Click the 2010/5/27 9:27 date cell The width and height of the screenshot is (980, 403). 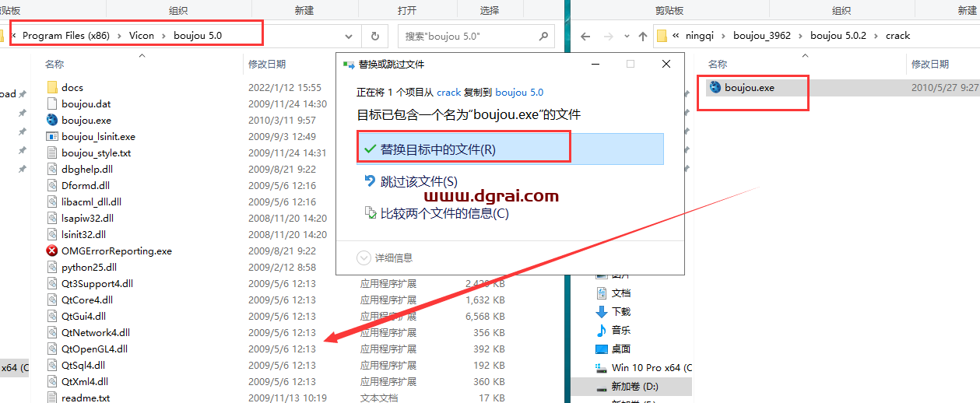point(944,87)
